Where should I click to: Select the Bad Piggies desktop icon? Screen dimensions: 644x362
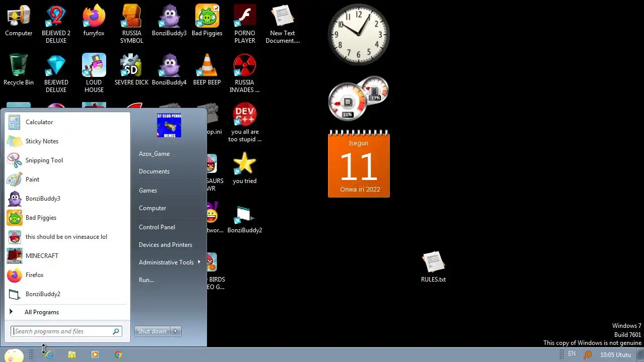click(x=207, y=21)
